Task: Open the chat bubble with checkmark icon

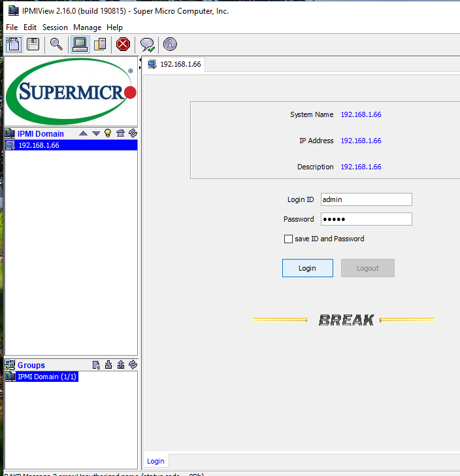Action: tap(147, 44)
